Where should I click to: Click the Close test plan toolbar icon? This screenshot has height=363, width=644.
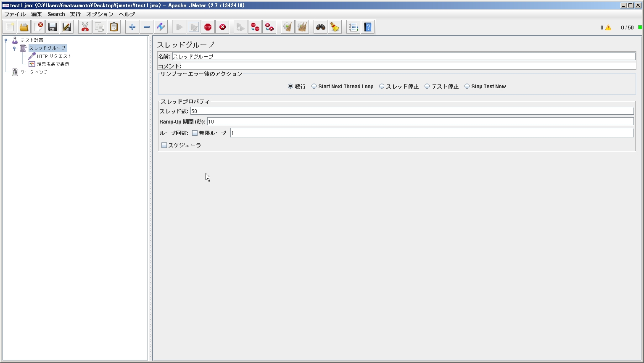click(38, 27)
